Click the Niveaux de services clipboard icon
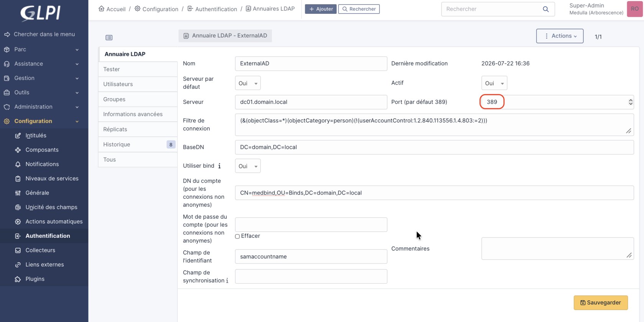Screen dimensions: 644x322 pyautogui.click(x=18, y=179)
